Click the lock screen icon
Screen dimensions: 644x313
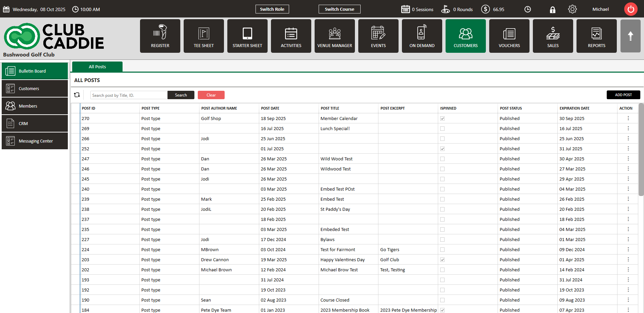(552, 9)
